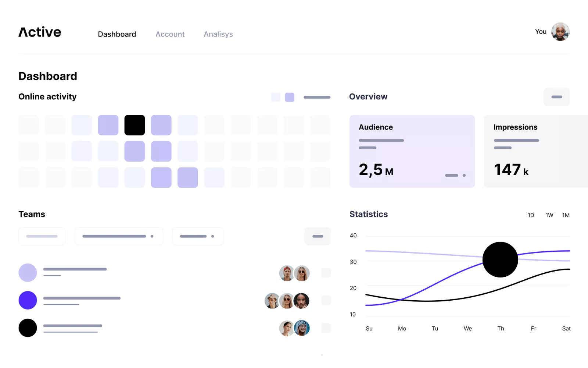Toggle the second team row checkbox

[x=326, y=300]
